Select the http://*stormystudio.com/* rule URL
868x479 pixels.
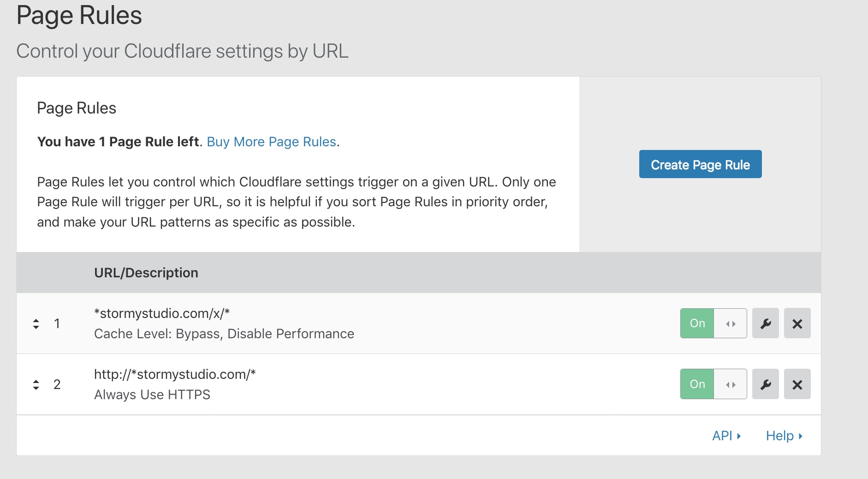[175, 374]
